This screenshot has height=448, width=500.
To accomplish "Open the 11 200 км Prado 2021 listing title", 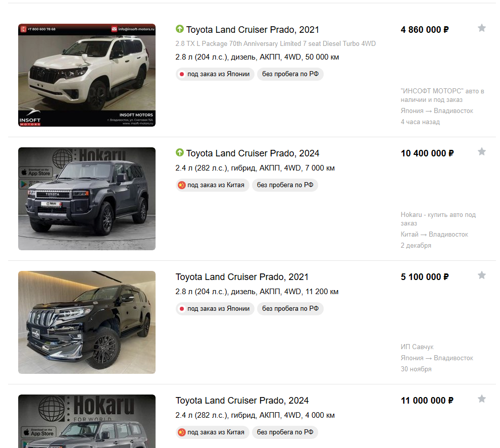I will click(242, 277).
